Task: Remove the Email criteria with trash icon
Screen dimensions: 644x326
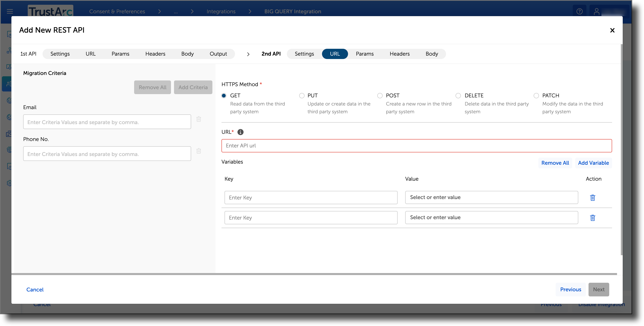Action: [199, 119]
